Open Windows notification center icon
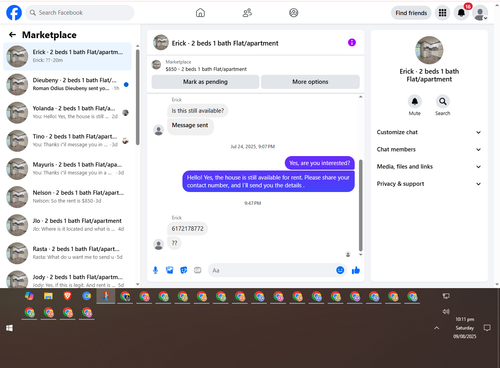This screenshot has height=368, width=500. (487, 328)
